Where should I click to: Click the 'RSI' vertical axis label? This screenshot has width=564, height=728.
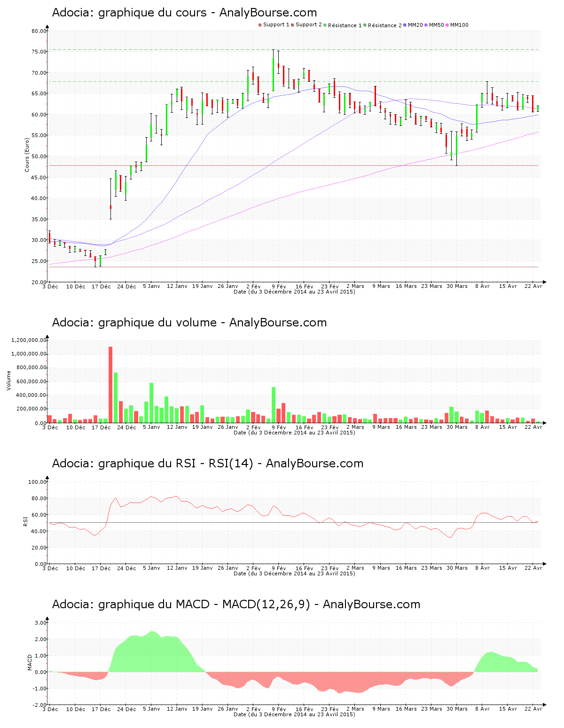pos(25,521)
